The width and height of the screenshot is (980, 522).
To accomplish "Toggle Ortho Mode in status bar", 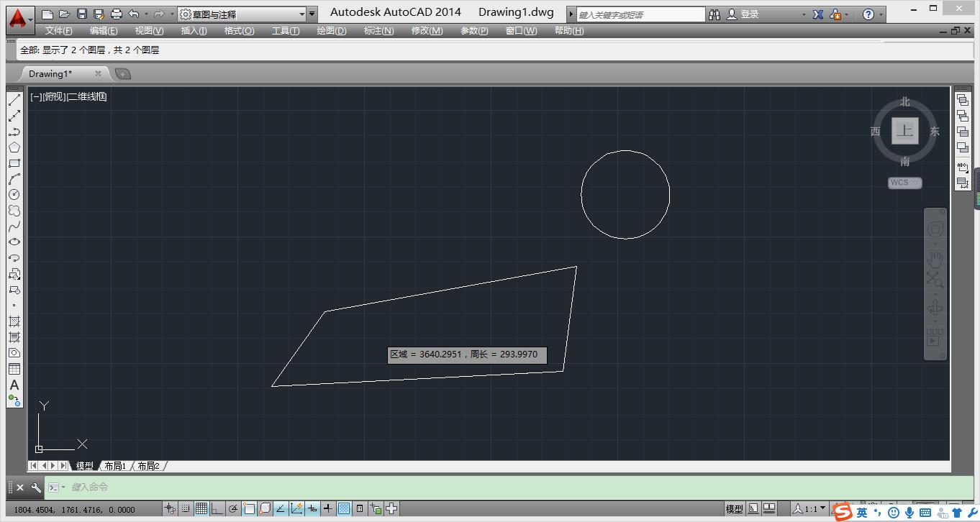I will point(218,509).
